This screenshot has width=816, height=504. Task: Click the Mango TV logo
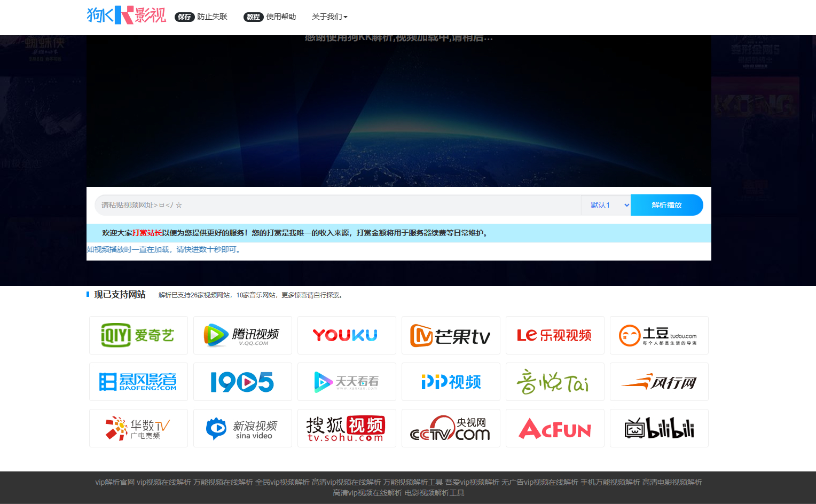click(451, 335)
